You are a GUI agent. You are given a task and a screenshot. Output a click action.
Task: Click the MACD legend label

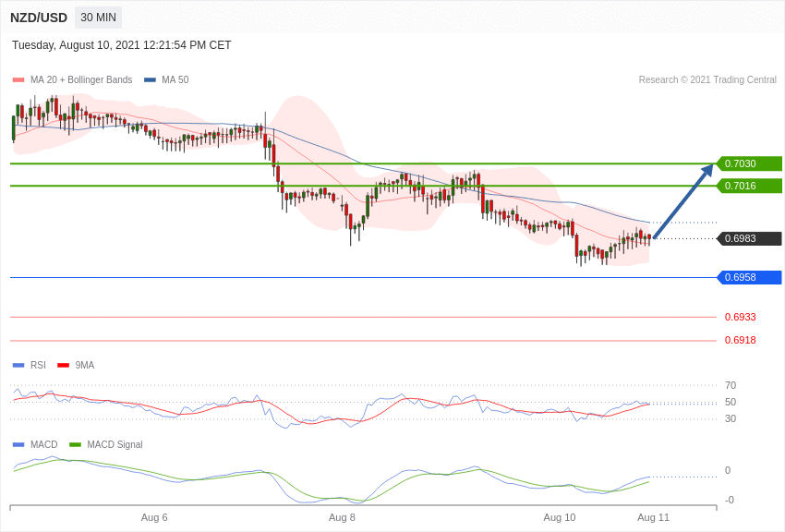coord(44,444)
